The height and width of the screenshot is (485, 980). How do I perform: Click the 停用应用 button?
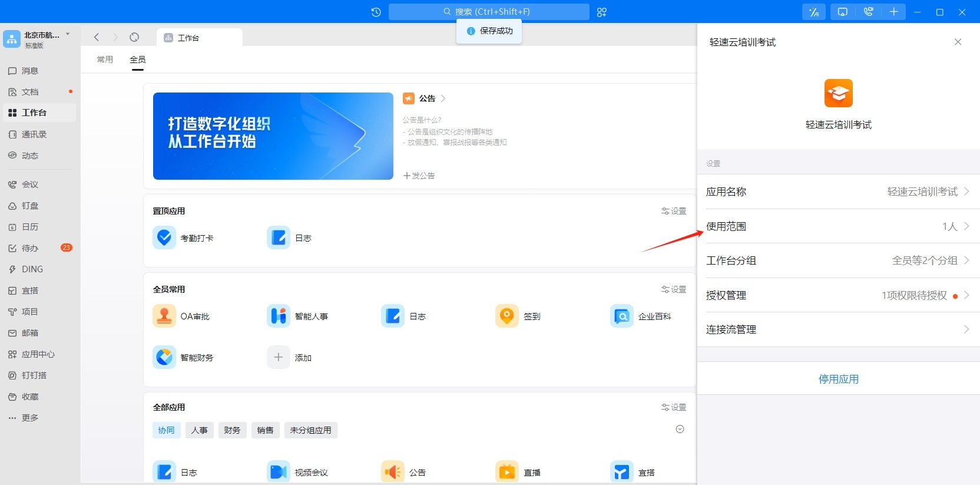[838, 379]
